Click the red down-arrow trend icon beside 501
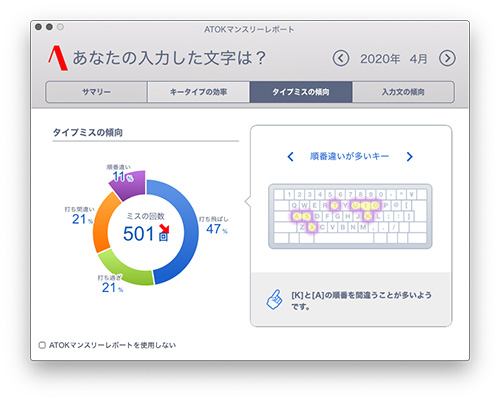 coord(164,228)
